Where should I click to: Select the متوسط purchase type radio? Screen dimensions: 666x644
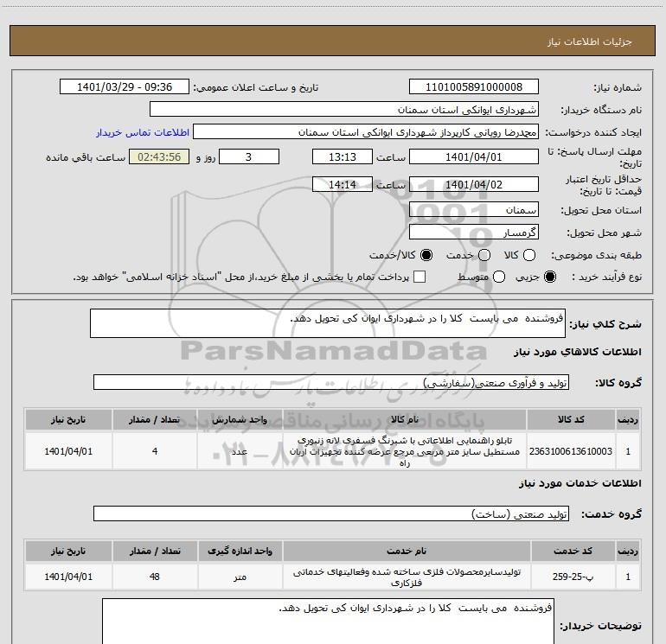click(499, 277)
